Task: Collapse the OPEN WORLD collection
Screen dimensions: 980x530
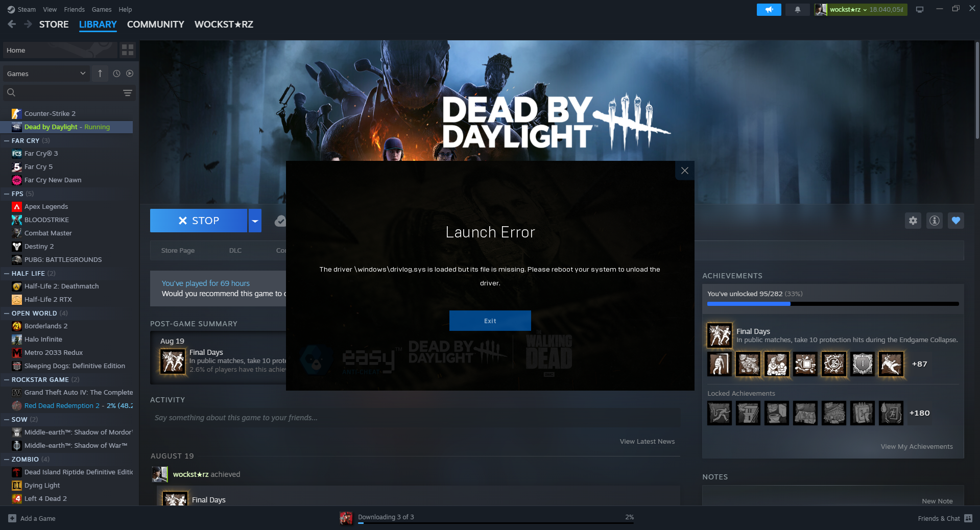Action: [7, 313]
